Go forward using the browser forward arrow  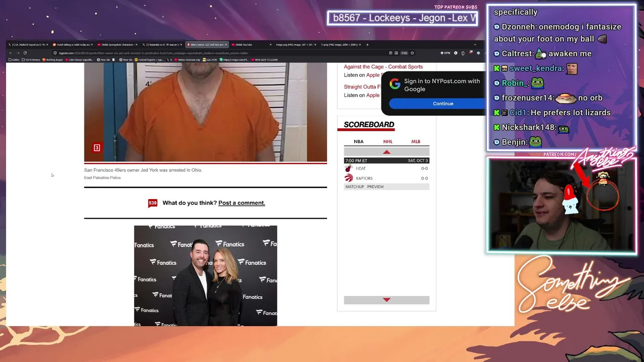18,53
